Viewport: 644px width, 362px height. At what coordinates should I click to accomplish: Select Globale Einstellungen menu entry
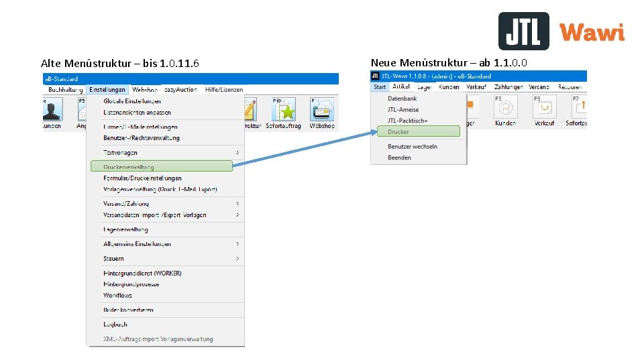[132, 101]
